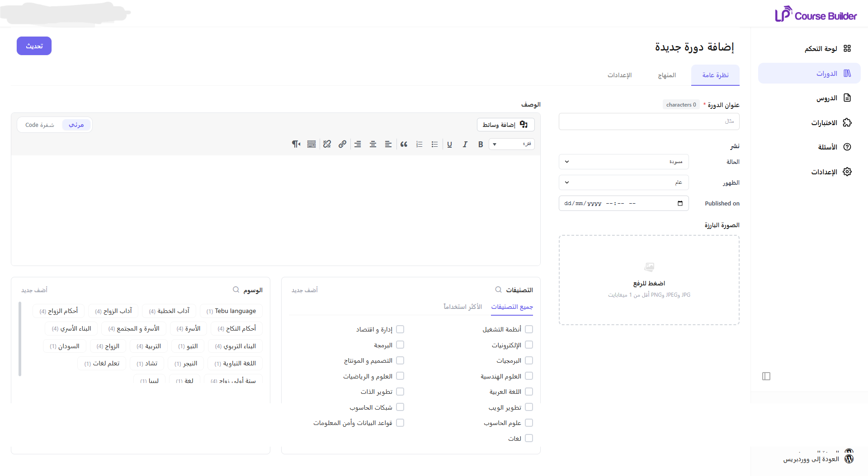Image resolution: width=868 pixels, height=476 pixels.
Task: Click أضف جديد in the tags panel
Action: (34, 290)
